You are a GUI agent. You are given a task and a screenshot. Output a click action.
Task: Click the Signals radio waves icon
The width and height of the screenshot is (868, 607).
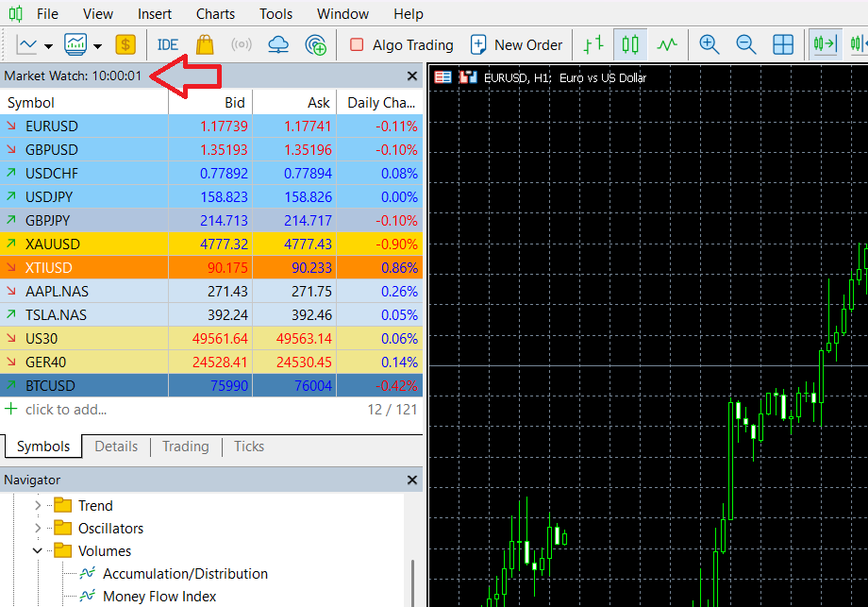coord(242,44)
